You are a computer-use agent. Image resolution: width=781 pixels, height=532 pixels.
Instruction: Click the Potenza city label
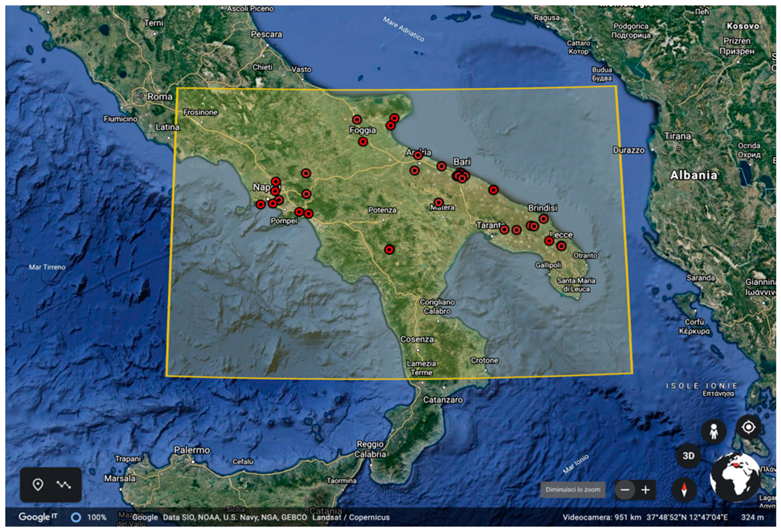coord(382,210)
